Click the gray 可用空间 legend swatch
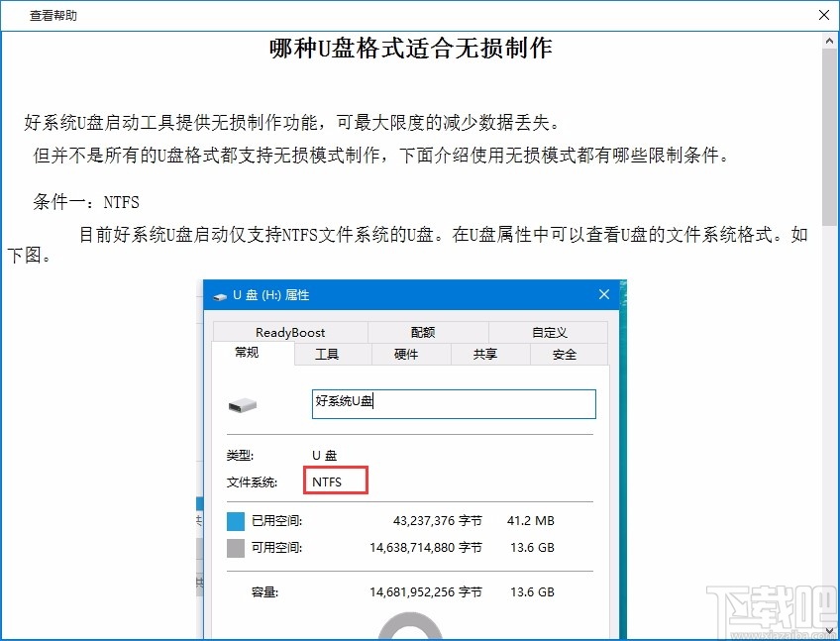The width and height of the screenshot is (840, 641). [235, 547]
